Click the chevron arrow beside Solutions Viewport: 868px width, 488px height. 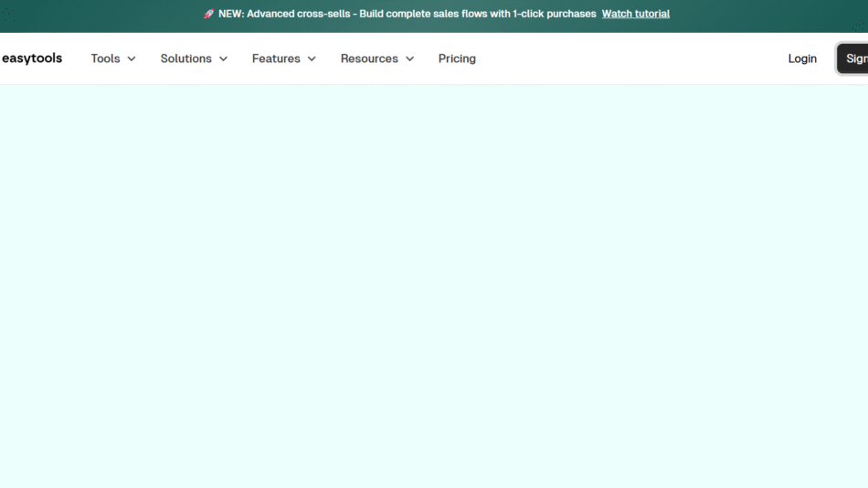coord(224,58)
